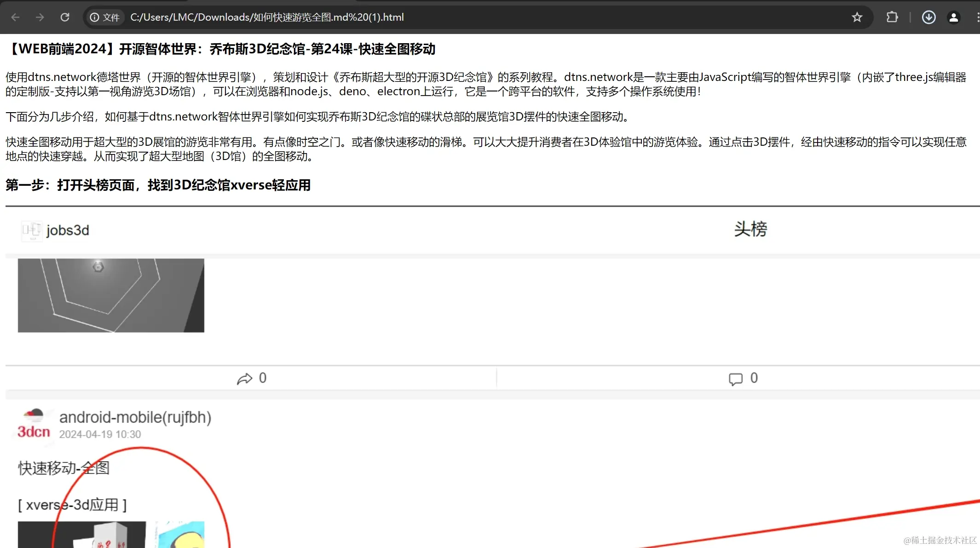
Task: Open the jobs3d user name
Action: (68, 230)
